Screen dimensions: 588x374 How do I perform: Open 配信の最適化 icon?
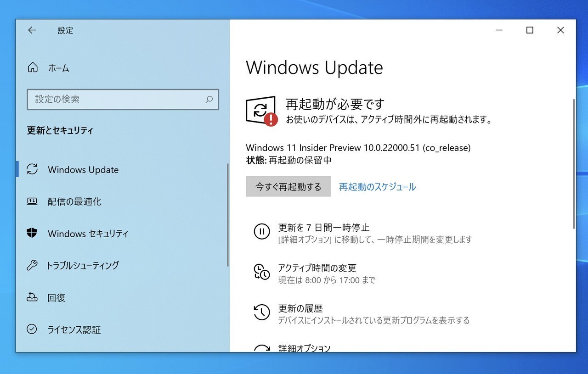coord(32,201)
